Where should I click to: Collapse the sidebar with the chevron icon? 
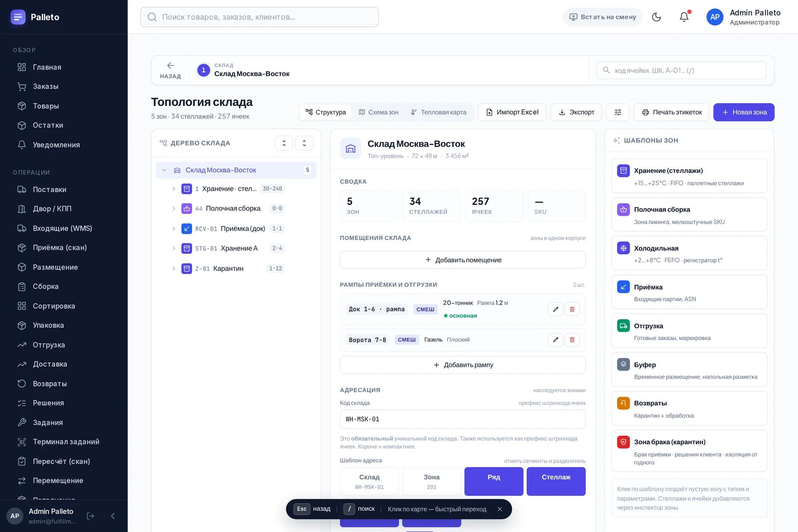(x=113, y=516)
